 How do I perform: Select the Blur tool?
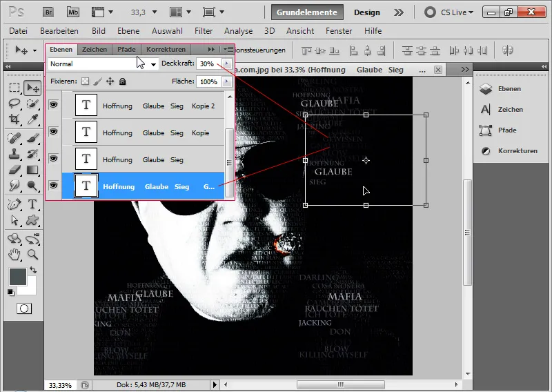tap(14, 185)
